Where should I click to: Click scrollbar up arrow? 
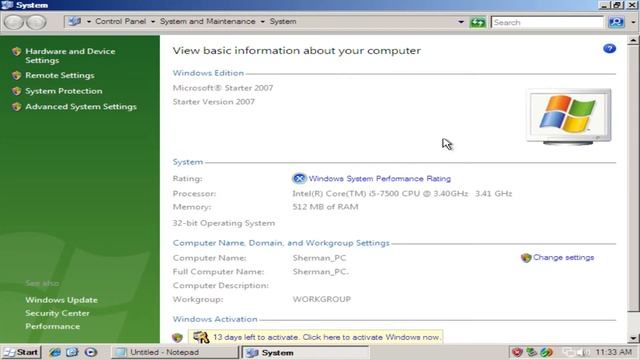click(633, 40)
